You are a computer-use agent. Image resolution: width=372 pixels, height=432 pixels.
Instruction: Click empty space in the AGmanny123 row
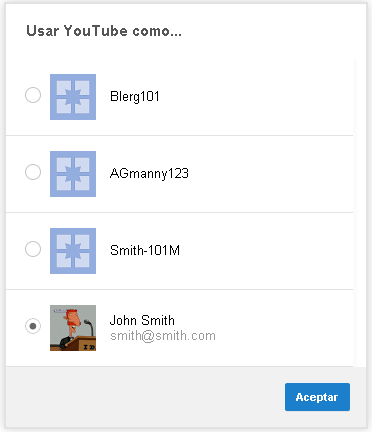click(x=267, y=174)
